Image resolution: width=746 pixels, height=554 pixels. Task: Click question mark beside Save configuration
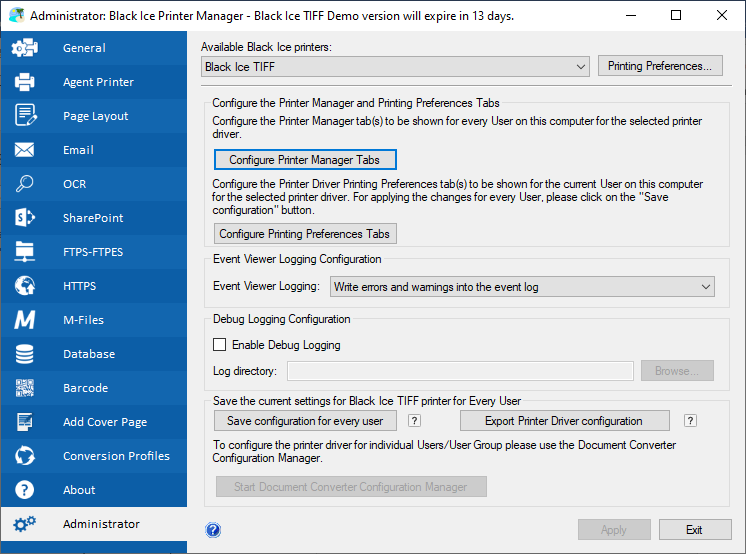click(414, 421)
